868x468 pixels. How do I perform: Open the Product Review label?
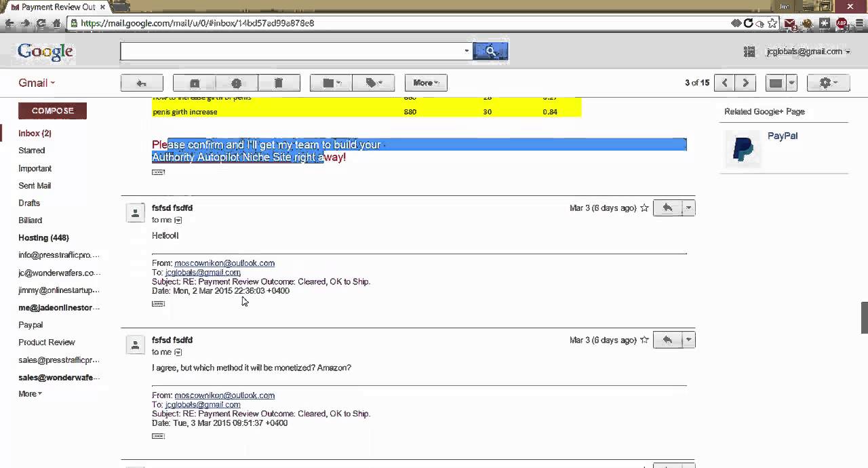pos(47,343)
